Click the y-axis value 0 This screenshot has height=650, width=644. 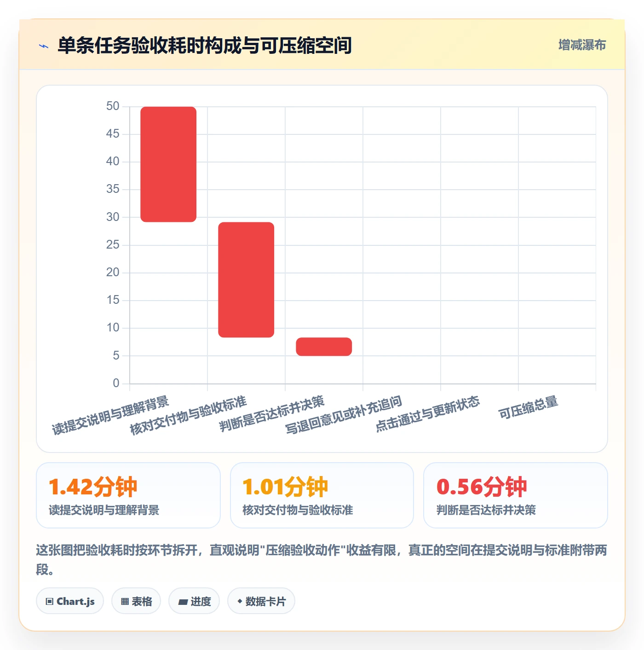pyautogui.click(x=116, y=383)
